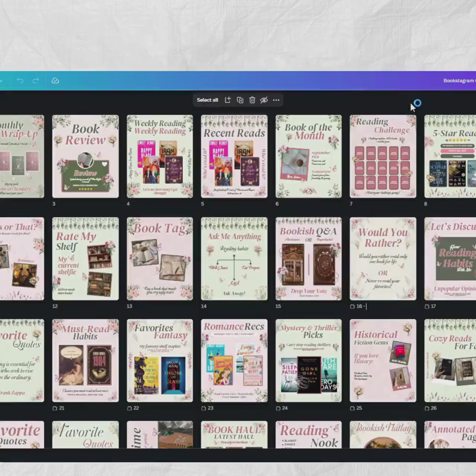This screenshot has height=476, width=476.
Task: Click the page number 14 label
Action: tap(204, 306)
